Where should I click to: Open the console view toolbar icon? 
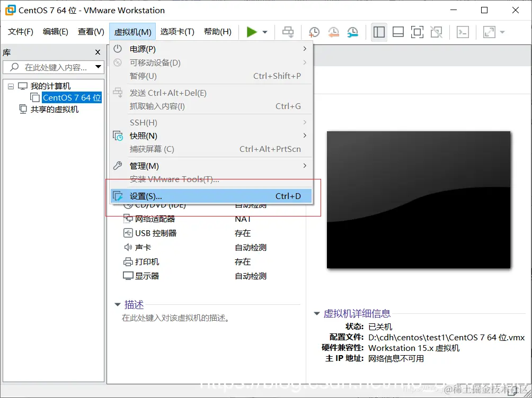coord(463,32)
